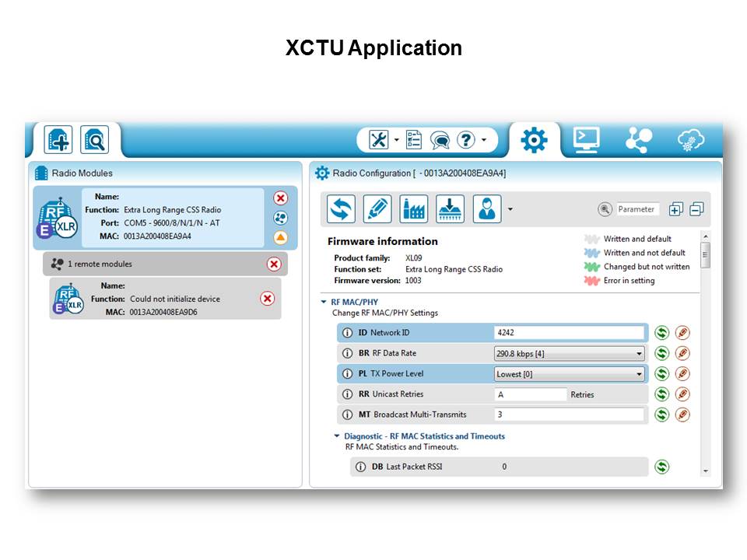
Task: Open the RF Data Rate dropdown
Action: click(x=640, y=354)
